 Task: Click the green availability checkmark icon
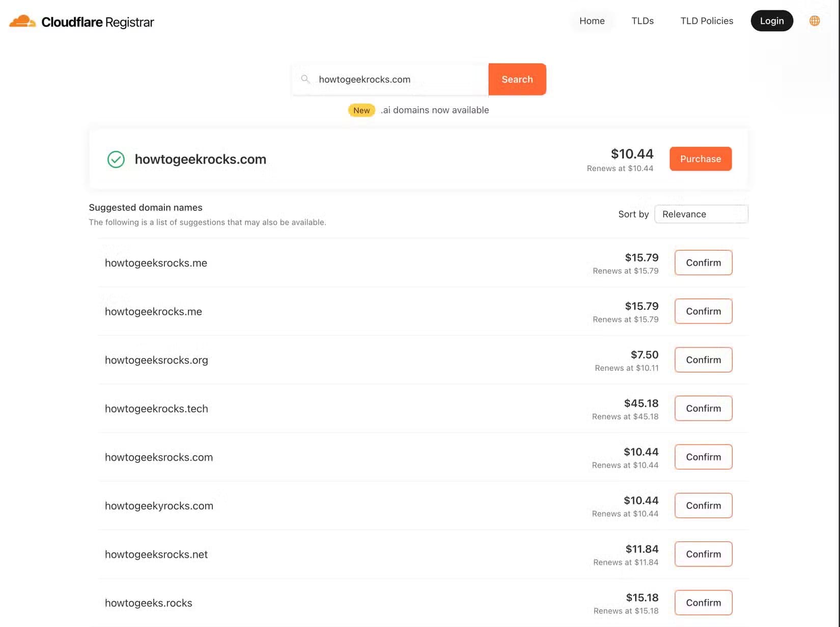[116, 159]
